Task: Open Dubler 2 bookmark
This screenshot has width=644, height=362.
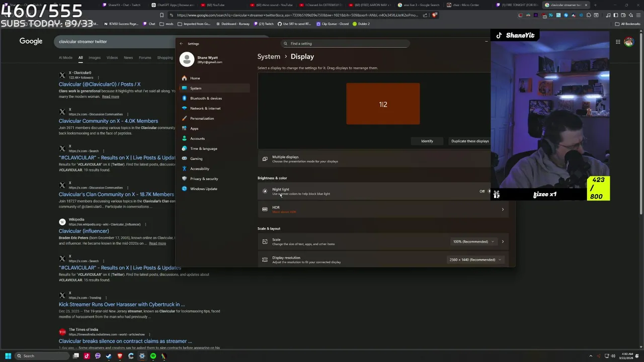Action: coord(361,24)
